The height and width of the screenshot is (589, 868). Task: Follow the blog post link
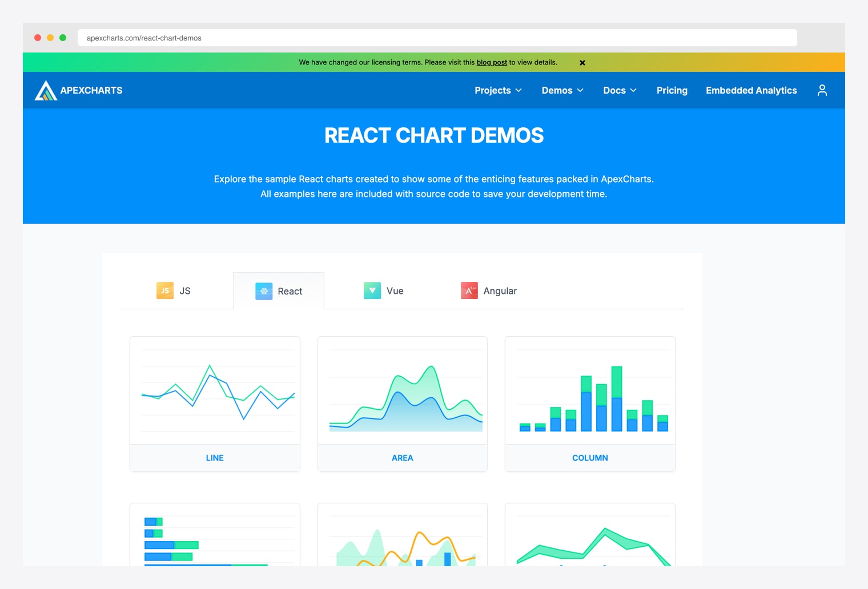(492, 62)
